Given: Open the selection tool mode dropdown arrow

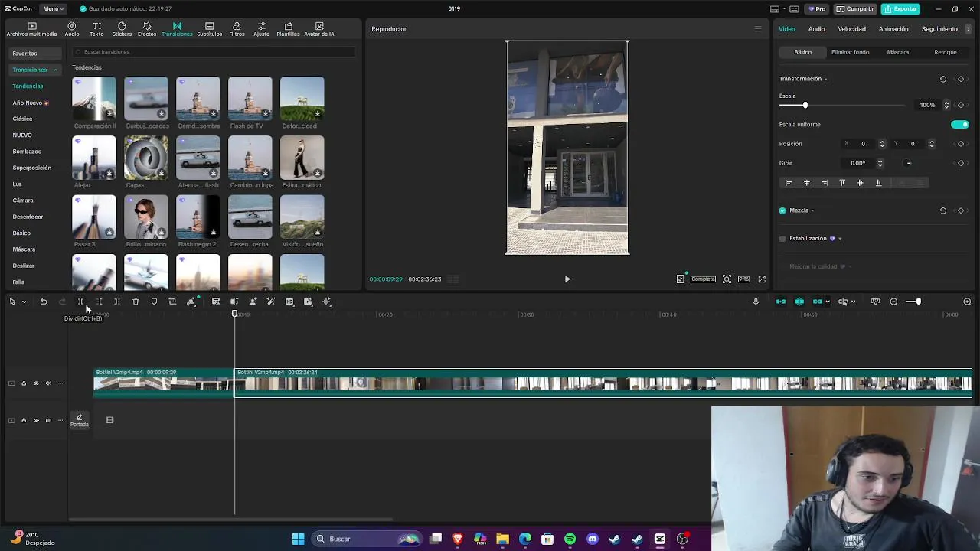Looking at the screenshot, I should pos(24,302).
